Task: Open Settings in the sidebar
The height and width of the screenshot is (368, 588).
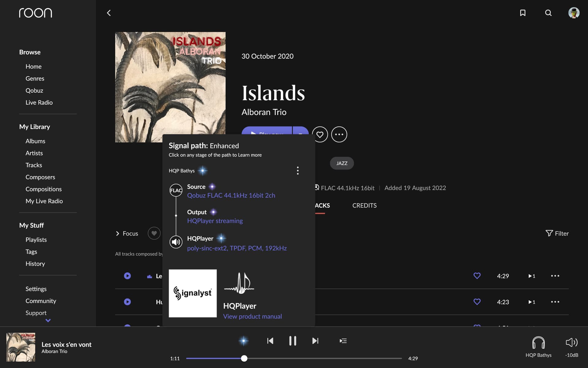Action: pyautogui.click(x=36, y=289)
